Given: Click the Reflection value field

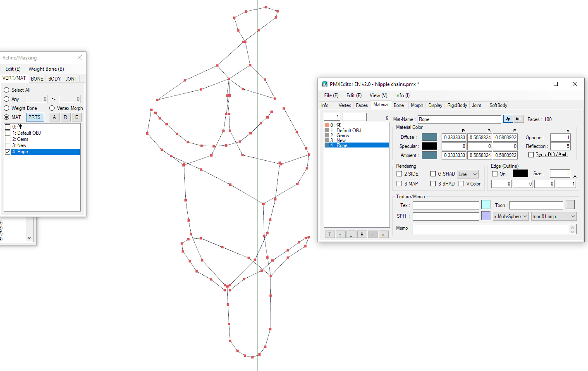Looking at the screenshot, I should (560, 146).
